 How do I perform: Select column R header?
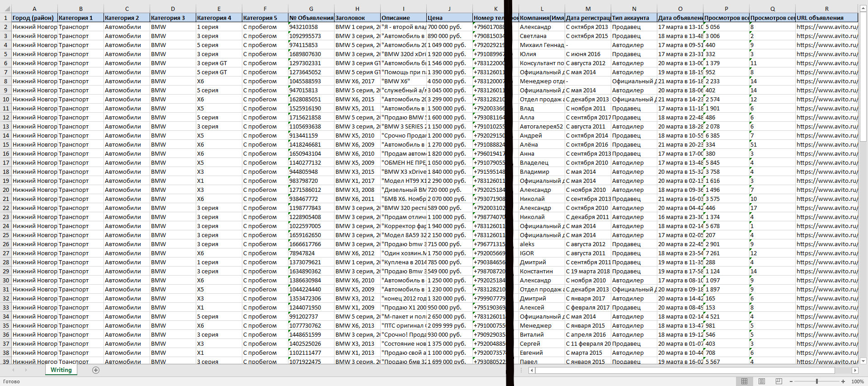coord(826,9)
